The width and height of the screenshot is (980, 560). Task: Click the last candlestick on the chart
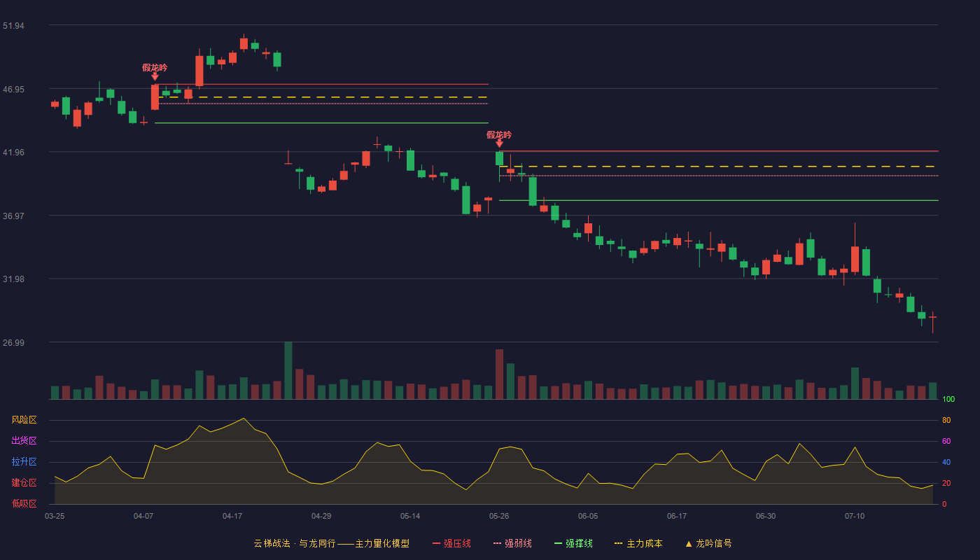932,321
